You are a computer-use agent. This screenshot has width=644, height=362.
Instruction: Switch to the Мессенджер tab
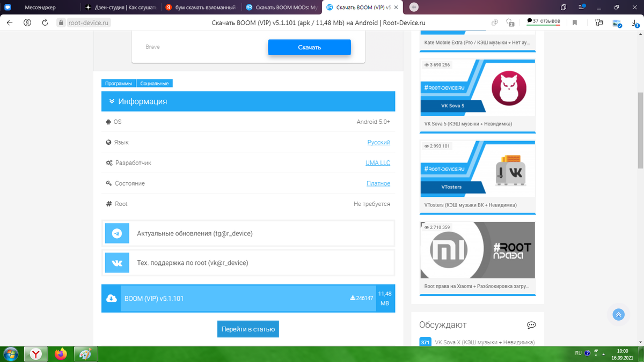point(40,7)
